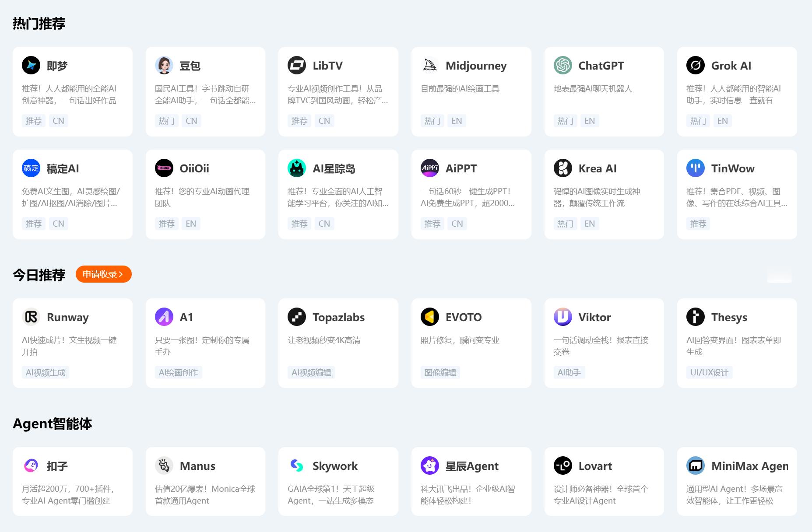
Task: Click the ChatGPT logo icon
Action: click(x=563, y=65)
